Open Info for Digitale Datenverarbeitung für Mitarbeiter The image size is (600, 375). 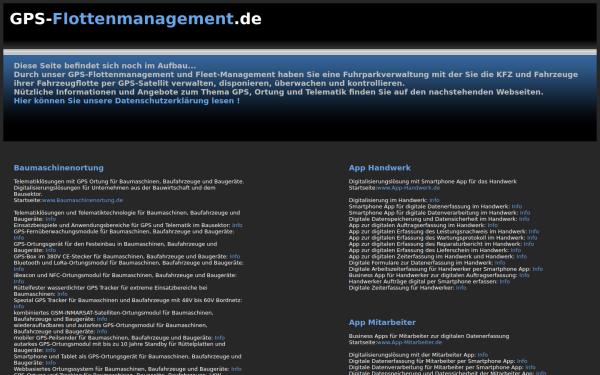530,367
